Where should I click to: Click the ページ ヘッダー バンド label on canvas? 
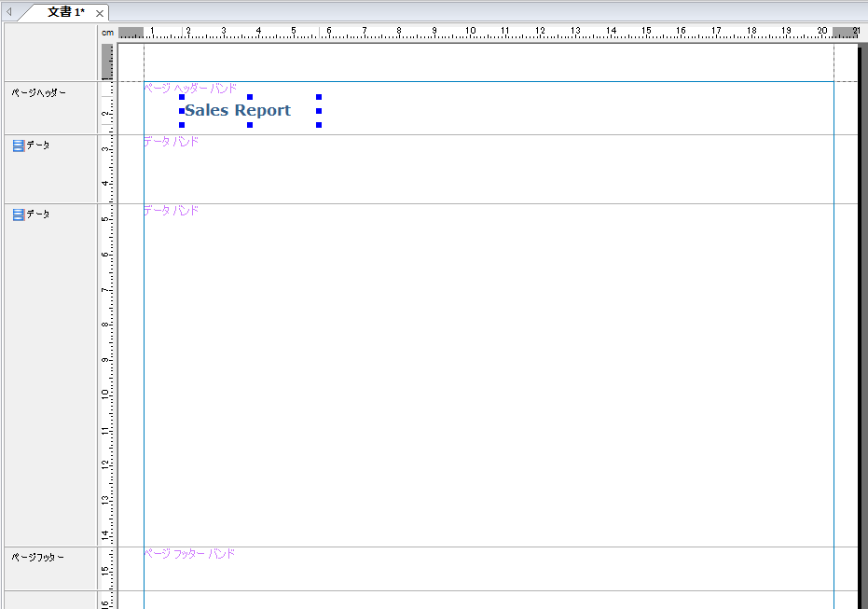tap(190, 89)
